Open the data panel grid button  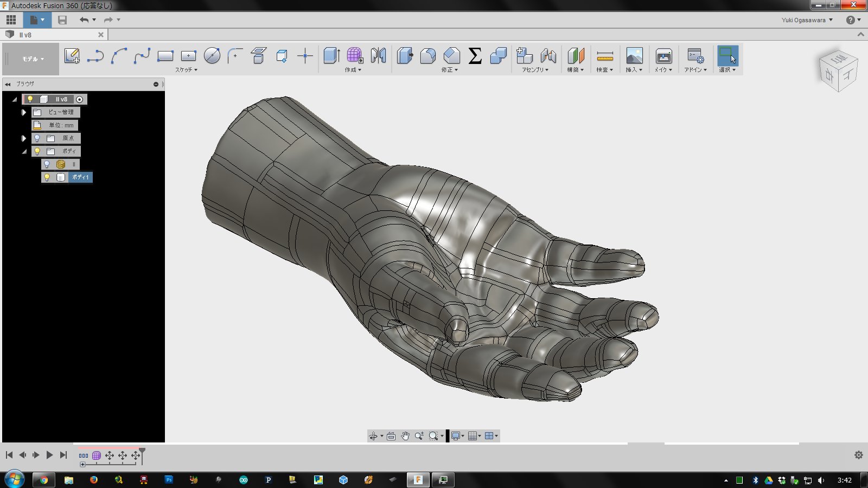(x=11, y=20)
